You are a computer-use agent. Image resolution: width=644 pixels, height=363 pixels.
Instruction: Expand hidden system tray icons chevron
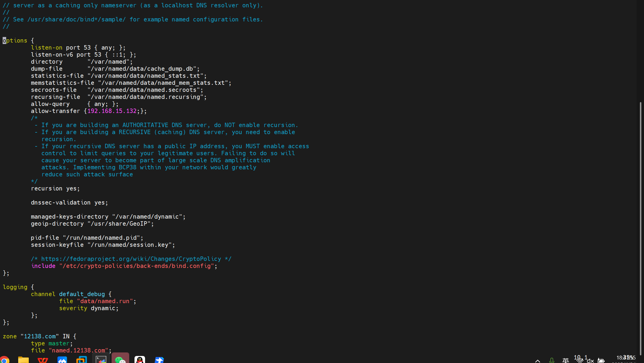[537, 361]
